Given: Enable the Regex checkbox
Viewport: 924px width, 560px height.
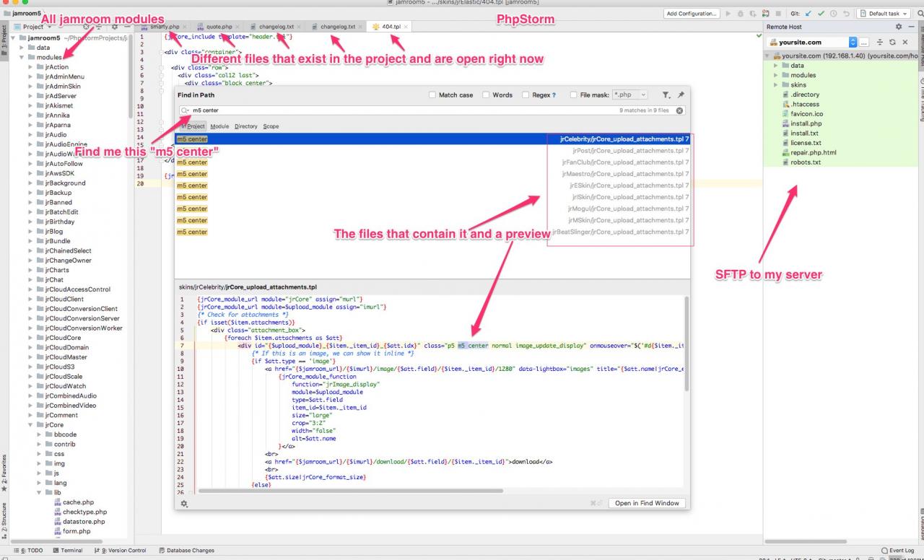Looking at the screenshot, I should pos(526,95).
